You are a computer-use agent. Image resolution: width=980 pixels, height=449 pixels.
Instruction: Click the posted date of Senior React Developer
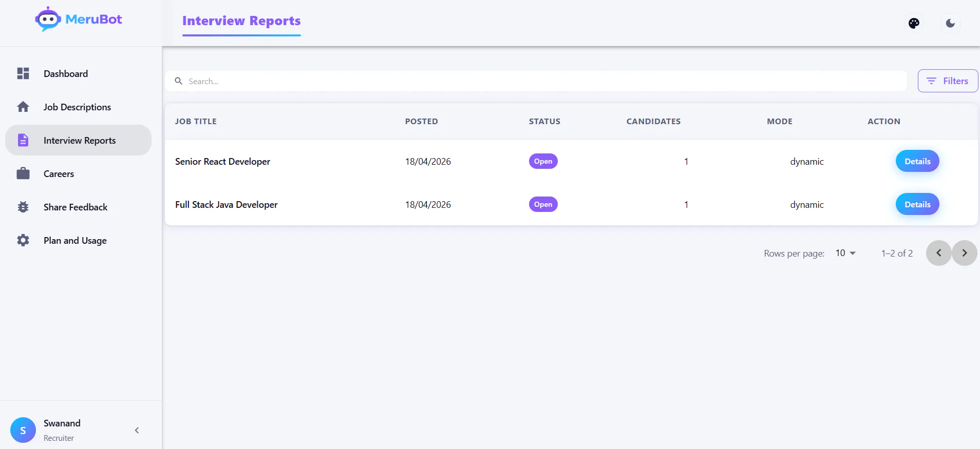(x=428, y=162)
